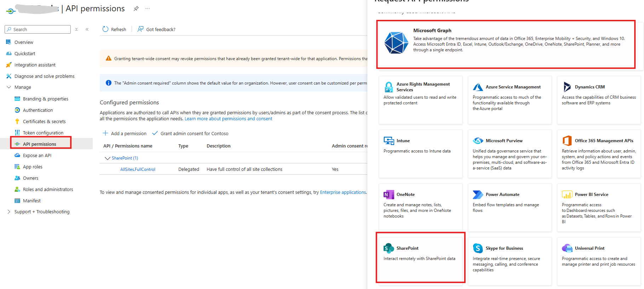Viewport: 644px width, 289px height.
Task: Click the Roles and administrators icon
Action: tap(17, 189)
